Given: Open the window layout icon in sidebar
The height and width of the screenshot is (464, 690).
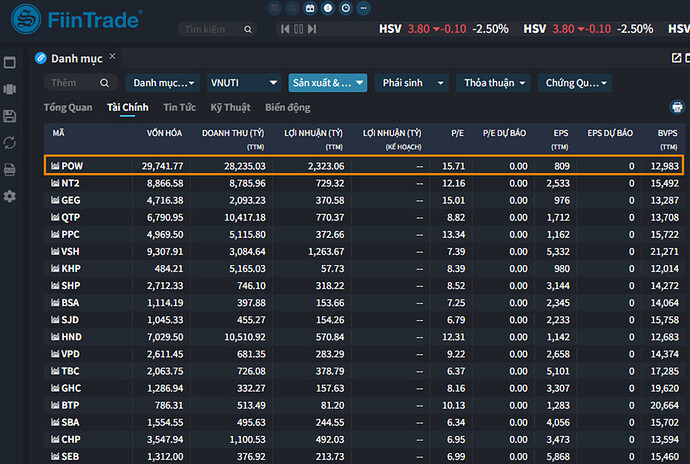Looking at the screenshot, I should 10,63.
